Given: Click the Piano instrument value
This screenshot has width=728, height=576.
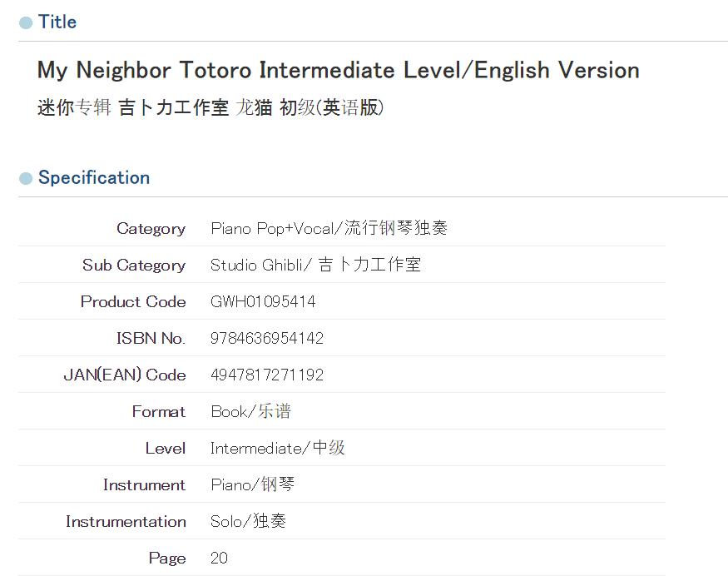Looking at the screenshot, I should point(252,484).
